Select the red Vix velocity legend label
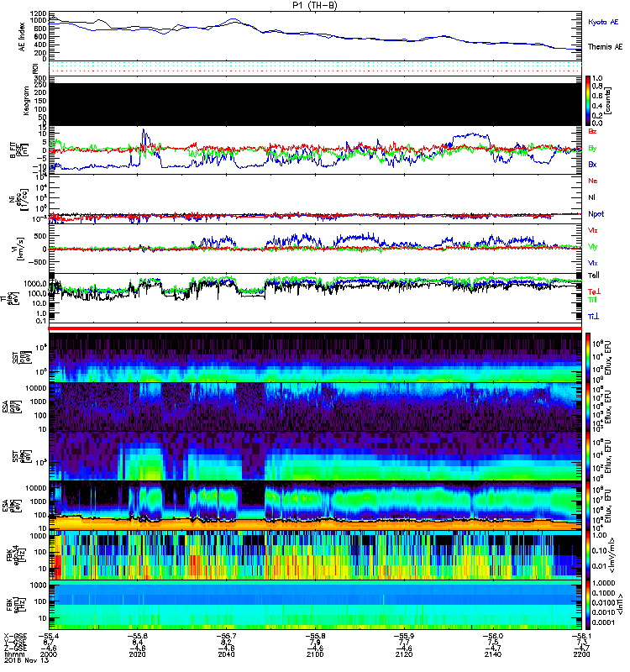630x672 pixels. 593,230
